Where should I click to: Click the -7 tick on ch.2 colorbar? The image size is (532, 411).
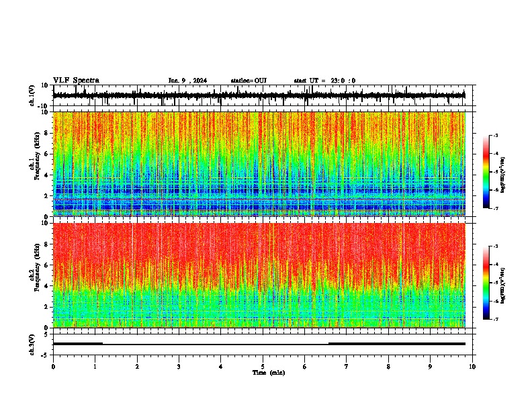tap(496, 319)
